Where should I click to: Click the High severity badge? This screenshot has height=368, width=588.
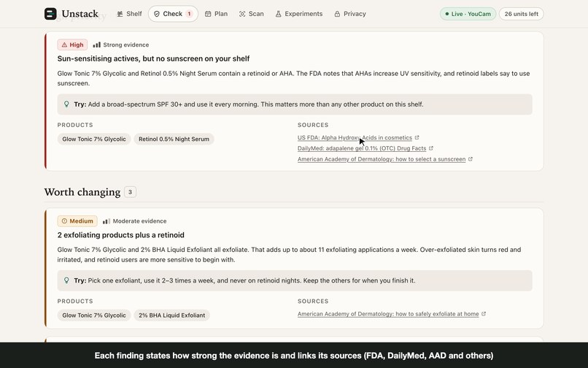pos(72,45)
